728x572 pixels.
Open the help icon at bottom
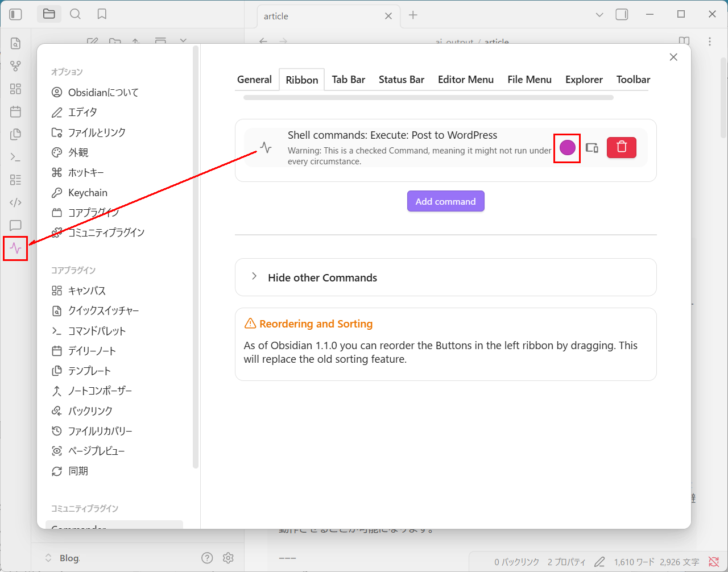coord(207,558)
